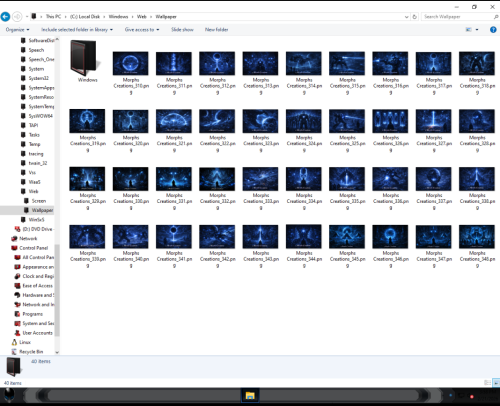Click the search magnifier icon
Viewport: 500px width, 406px height.
click(495, 17)
